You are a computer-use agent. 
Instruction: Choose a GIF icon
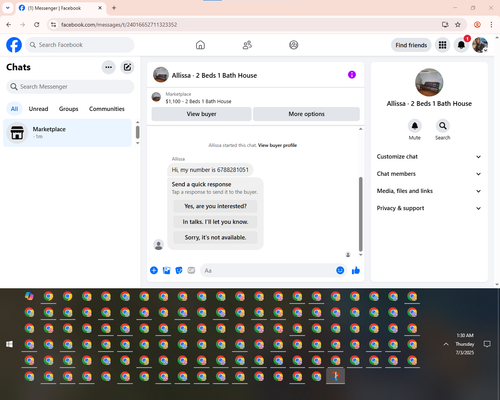point(191,270)
